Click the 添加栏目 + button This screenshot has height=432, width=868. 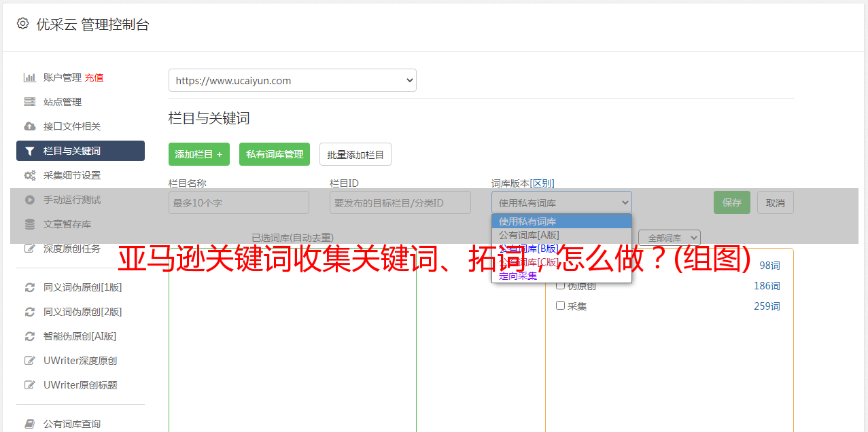[x=199, y=154]
